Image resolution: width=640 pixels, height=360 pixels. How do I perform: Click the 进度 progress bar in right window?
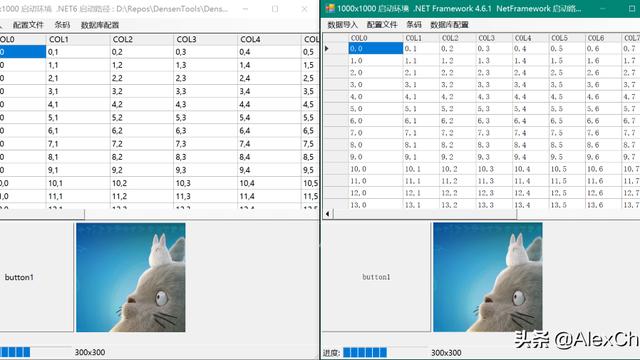385,352
